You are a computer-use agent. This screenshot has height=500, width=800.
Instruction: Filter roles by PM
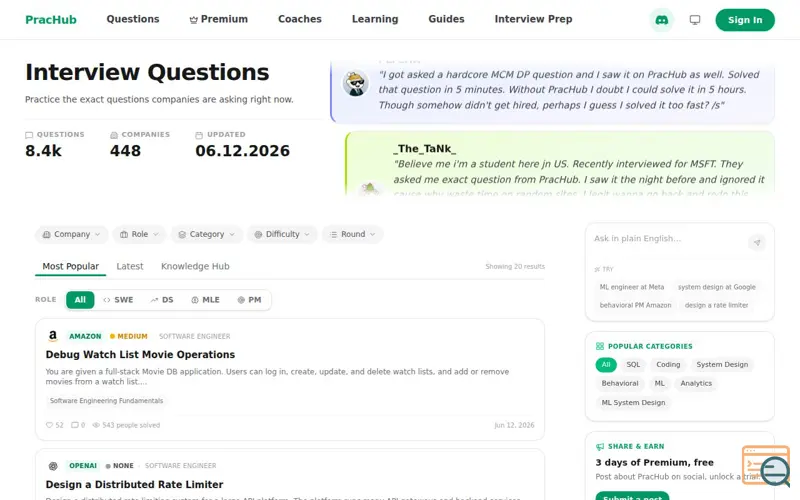pyautogui.click(x=249, y=300)
